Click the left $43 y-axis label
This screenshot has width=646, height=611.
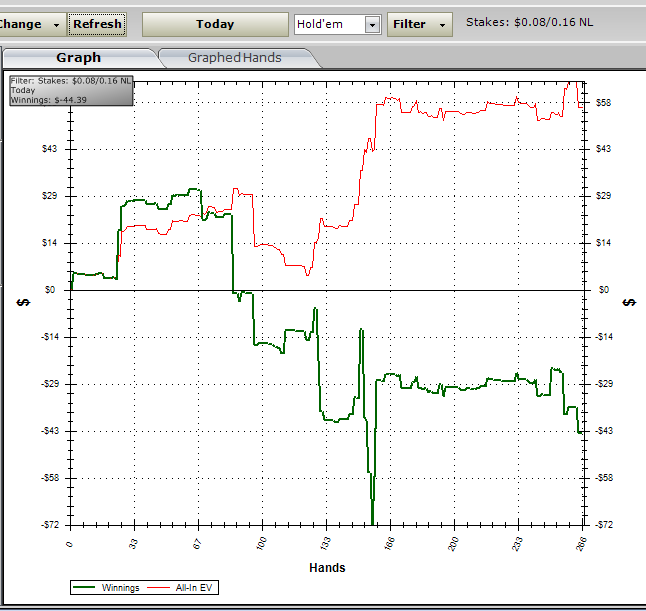point(49,149)
